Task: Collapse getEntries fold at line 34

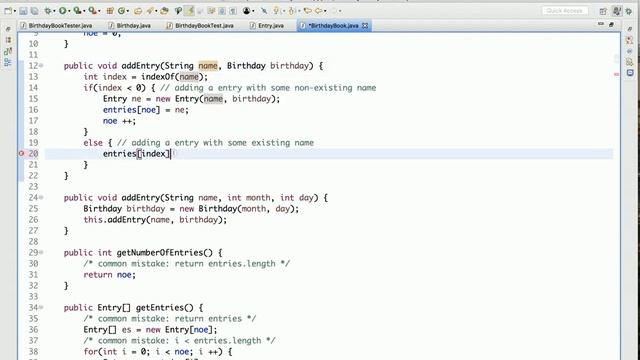Action: (x=41, y=308)
